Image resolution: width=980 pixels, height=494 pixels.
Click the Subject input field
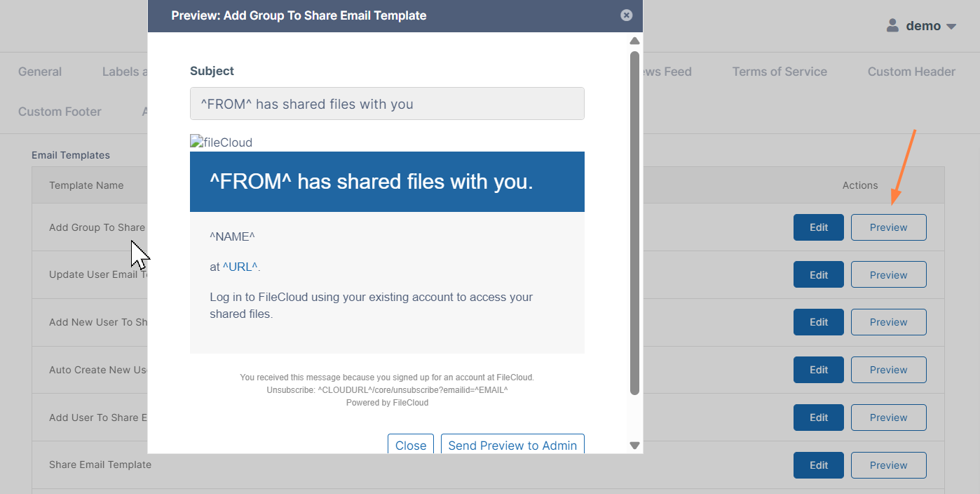[387, 104]
